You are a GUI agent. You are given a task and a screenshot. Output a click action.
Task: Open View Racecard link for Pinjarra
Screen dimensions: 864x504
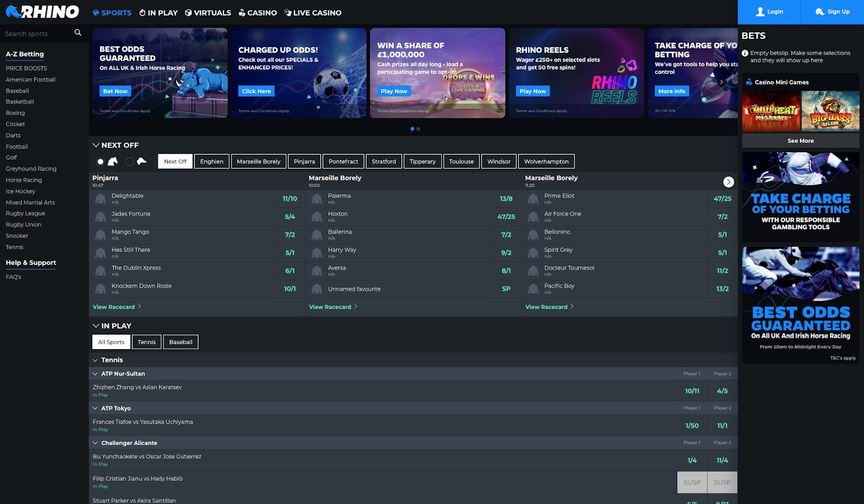pos(114,307)
